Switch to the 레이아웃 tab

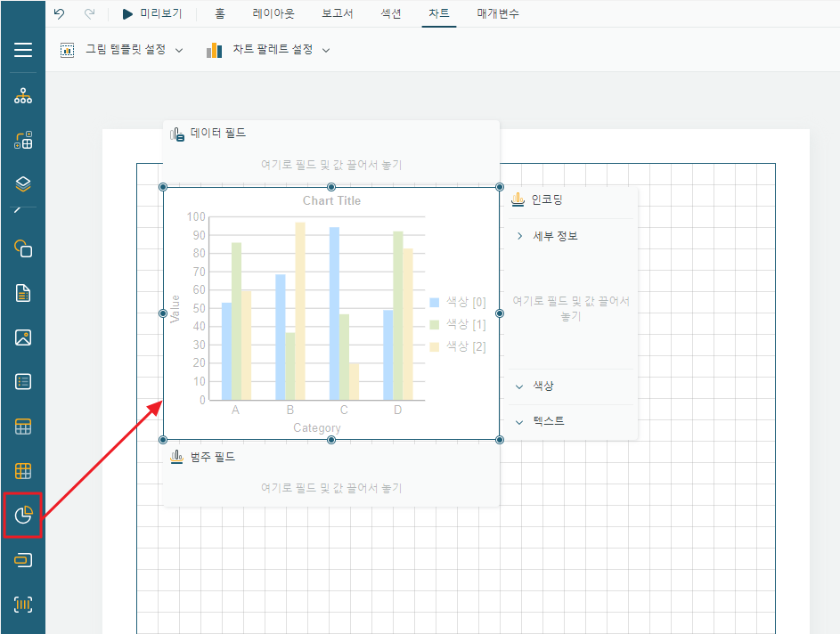[273, 13]
